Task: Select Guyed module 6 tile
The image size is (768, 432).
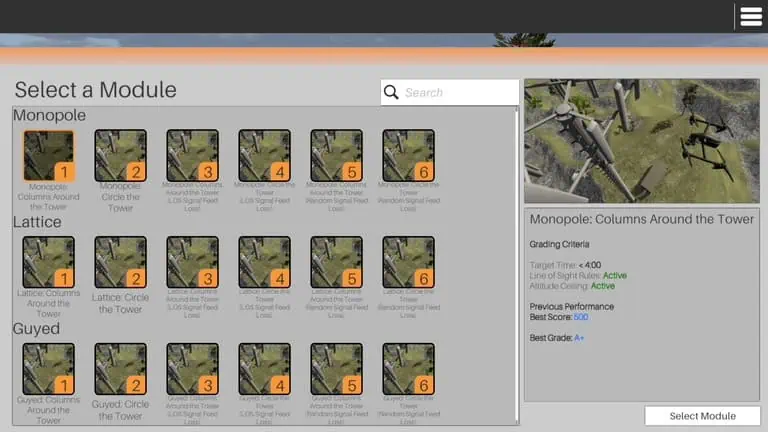Action: 408,369
